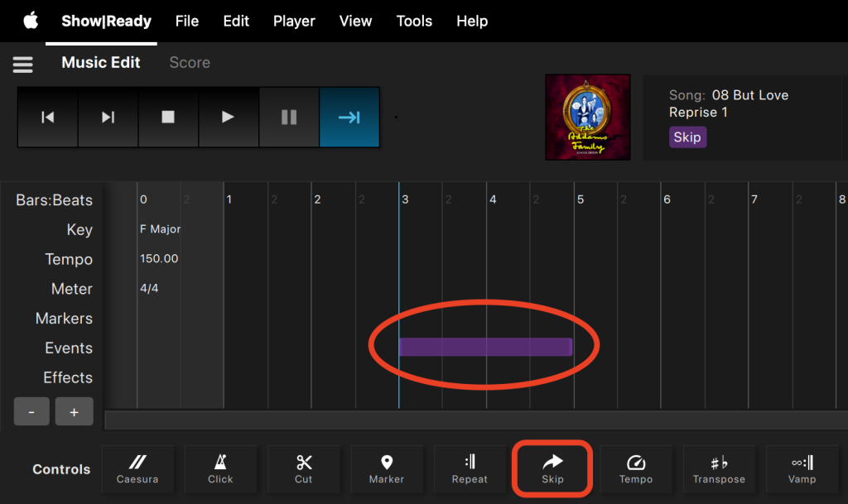The height and width of the screenshot is (504, 848).
Task: Click the purple skip event in timeline
Action: [485, 347]
